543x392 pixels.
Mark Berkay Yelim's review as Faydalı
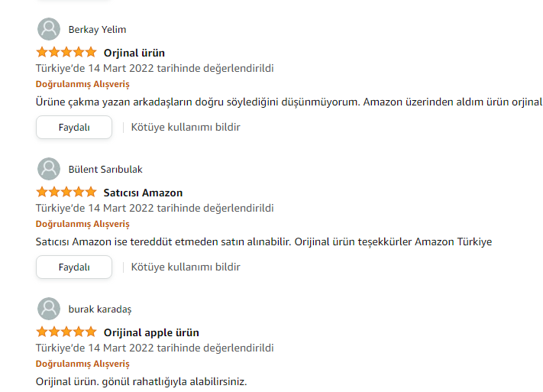(74, 127)
